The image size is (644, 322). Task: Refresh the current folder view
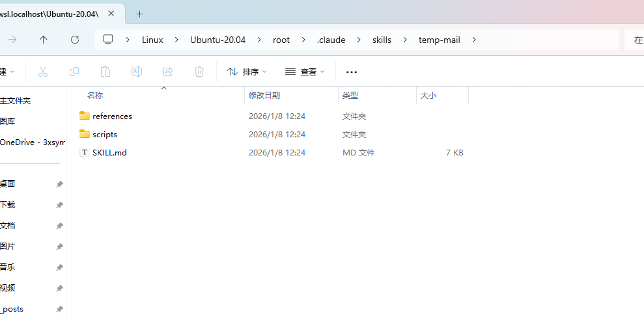click(x=75, y=40)
